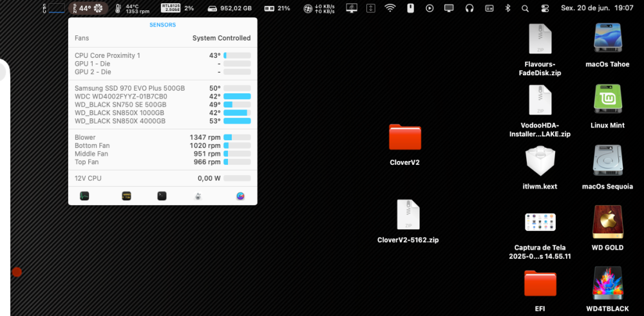644x316 pixels.
Task: Select the WDC WD4002FYYZ-01B7CB0 row
Action: coord(163,97)
